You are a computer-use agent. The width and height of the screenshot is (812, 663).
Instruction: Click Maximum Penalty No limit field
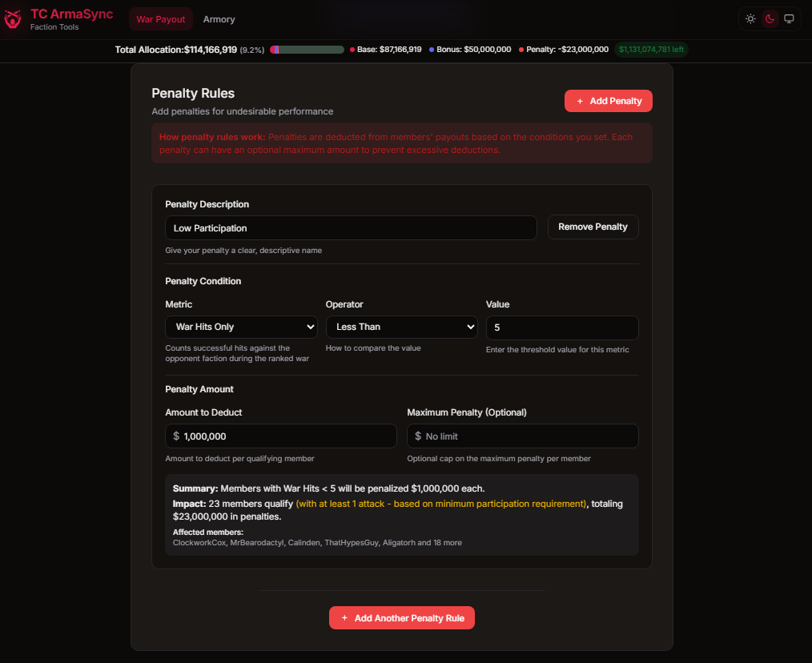pos(523,436)
